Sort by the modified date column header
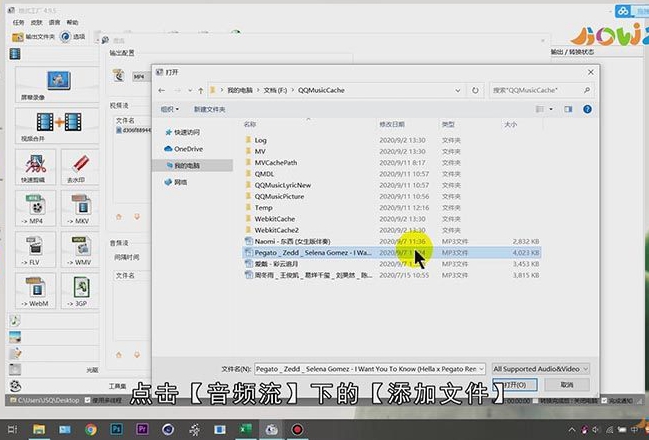The width and height of the screenshot is (649, 440). 392,124
